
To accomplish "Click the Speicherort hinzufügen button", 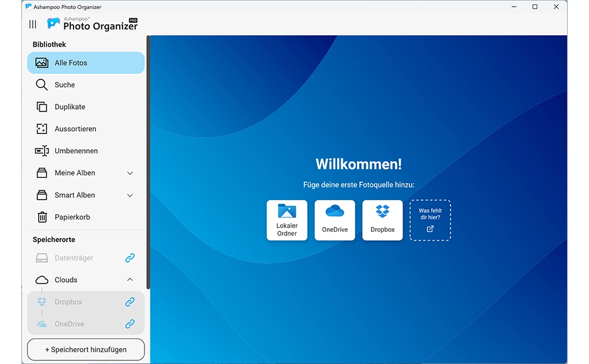I will coord(85,349).
